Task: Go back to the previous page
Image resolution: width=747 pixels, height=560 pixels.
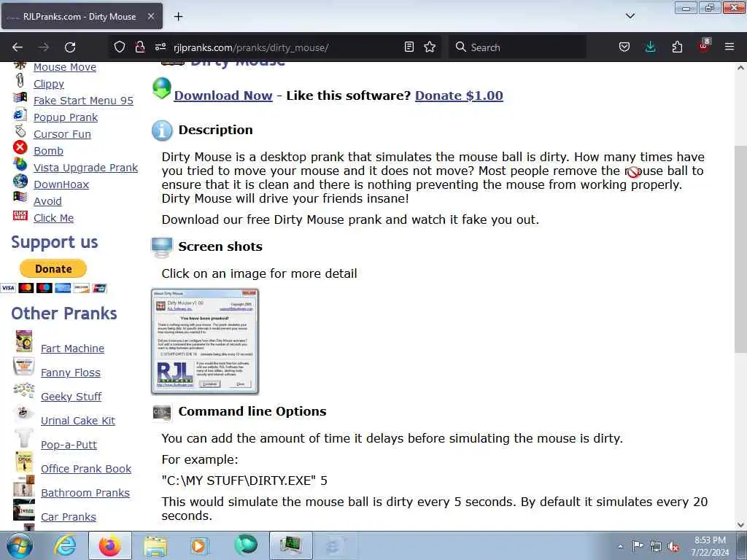Action: (x=18, y=47)
